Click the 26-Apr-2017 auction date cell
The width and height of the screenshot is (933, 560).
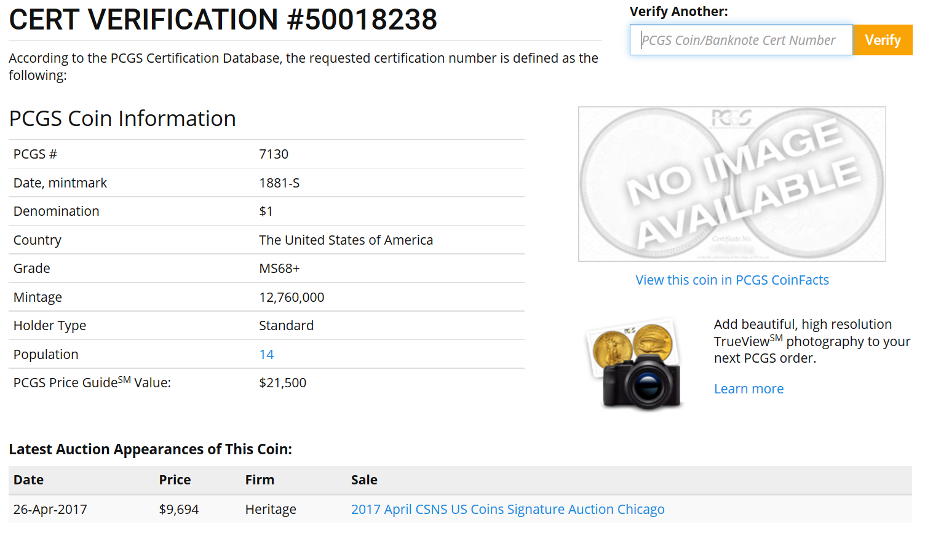(x=50, y=509)
